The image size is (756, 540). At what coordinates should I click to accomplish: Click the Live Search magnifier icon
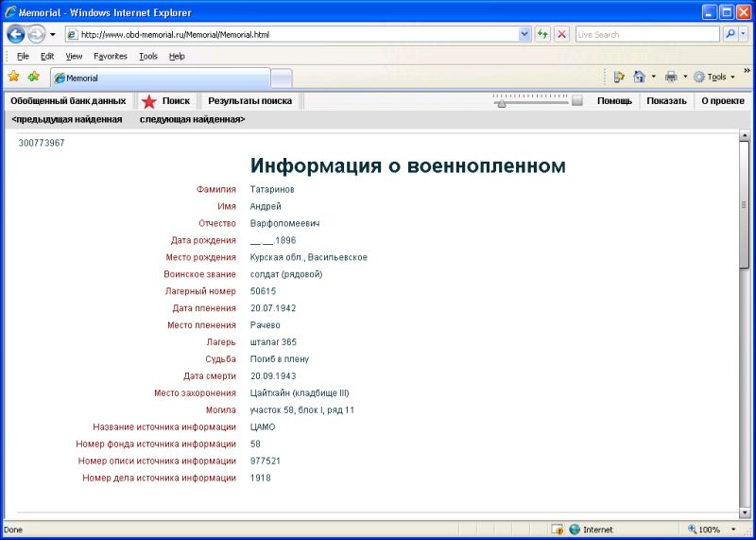731,34
